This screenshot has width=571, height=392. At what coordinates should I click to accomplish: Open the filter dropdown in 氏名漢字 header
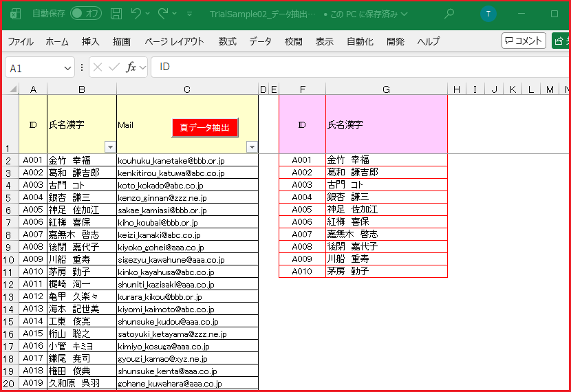tap(110, 147)
